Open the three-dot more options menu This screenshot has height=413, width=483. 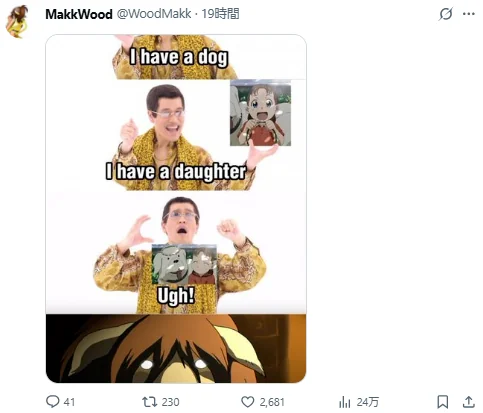pyautogui.click(x=469, y=14)
